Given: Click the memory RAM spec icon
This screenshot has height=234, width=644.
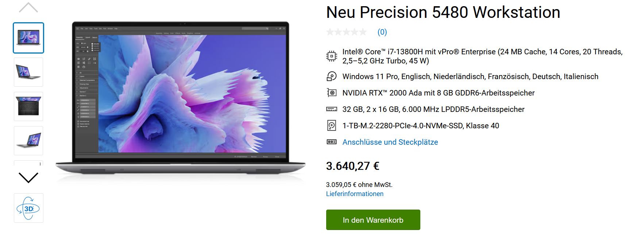Looking at the screenshot, I should 331,109.
